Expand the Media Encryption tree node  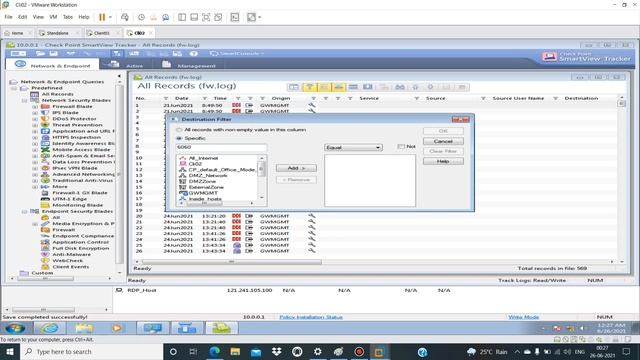(35, 224)
